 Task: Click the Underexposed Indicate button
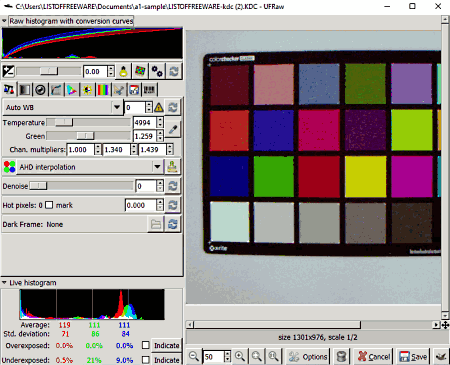point(166,360)
